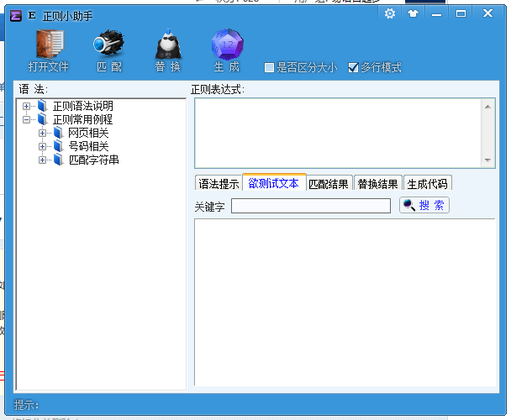This screenshot has width=511, height=420.
Task: Click the book icon beside 网页相关
Action: [58, 133]
